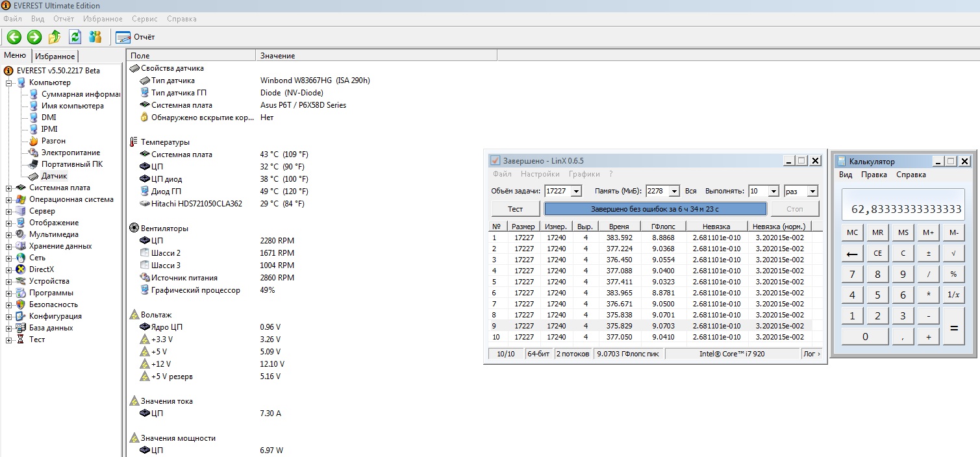This screenshot has height=457, width=980.
Task: Open the Правка menu in Calculator
Action: (x=874, y=175)
